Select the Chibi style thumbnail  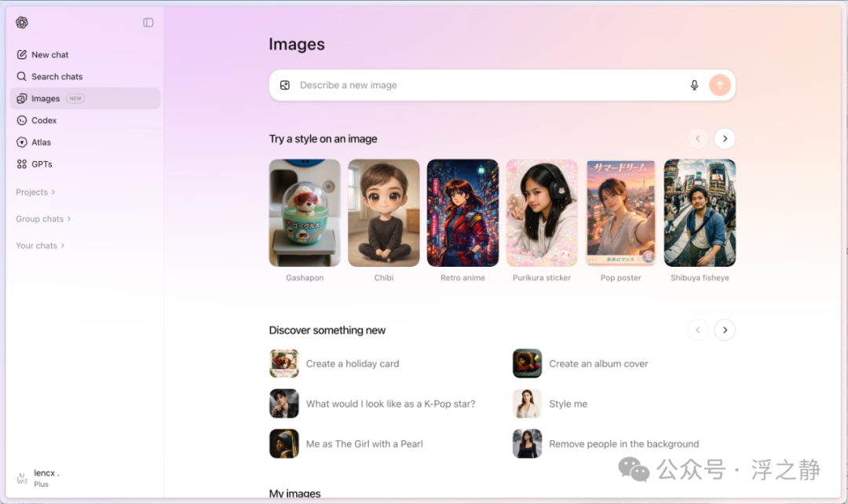click(x=384, y=213)
